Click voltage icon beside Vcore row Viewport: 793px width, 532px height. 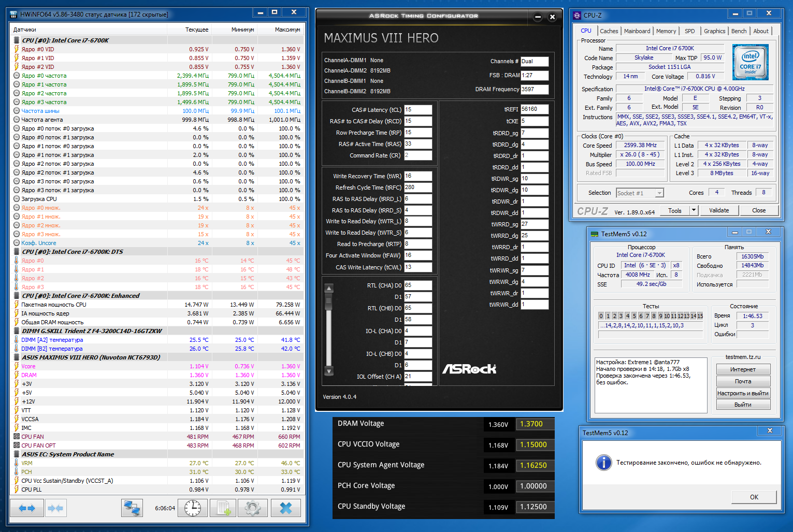[x=17, y=366]
